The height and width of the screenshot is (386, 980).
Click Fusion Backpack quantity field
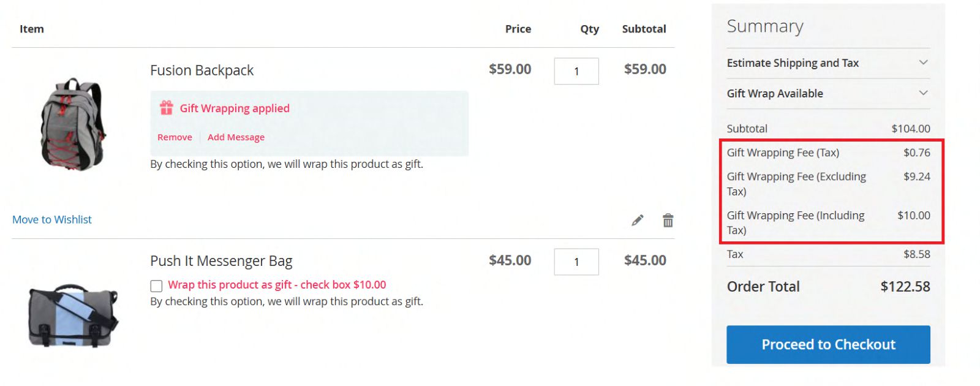576,71
